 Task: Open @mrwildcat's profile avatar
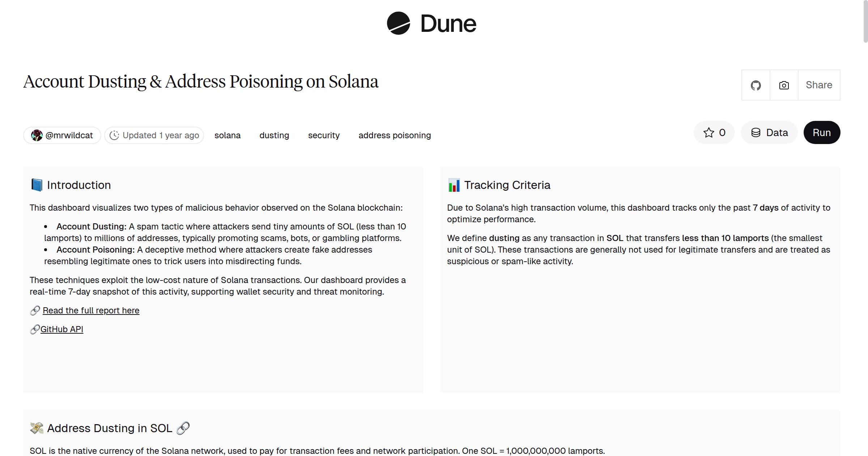click(x=37, y=135)
